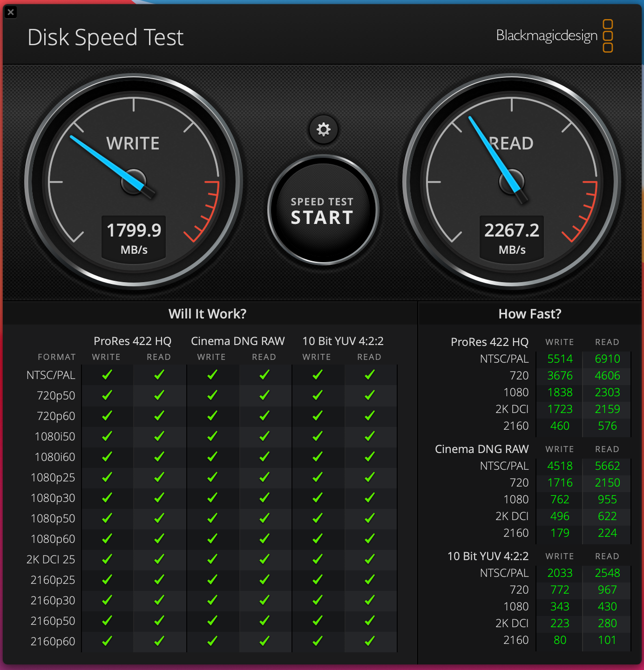The width and height of the screenshot is (644, 670).
Task: Click the 10 Bit YUV 4:2:2 heading in How Fast
Action: pos(488,556)
